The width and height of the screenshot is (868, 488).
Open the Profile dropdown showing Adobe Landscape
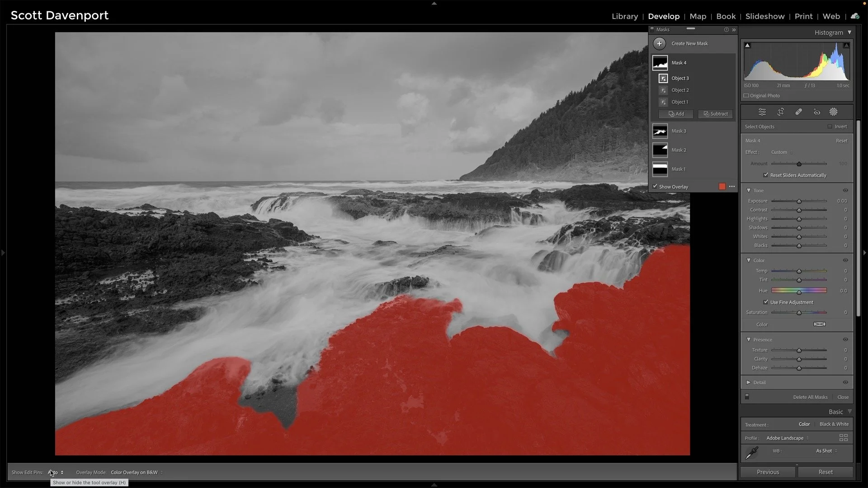787,438
